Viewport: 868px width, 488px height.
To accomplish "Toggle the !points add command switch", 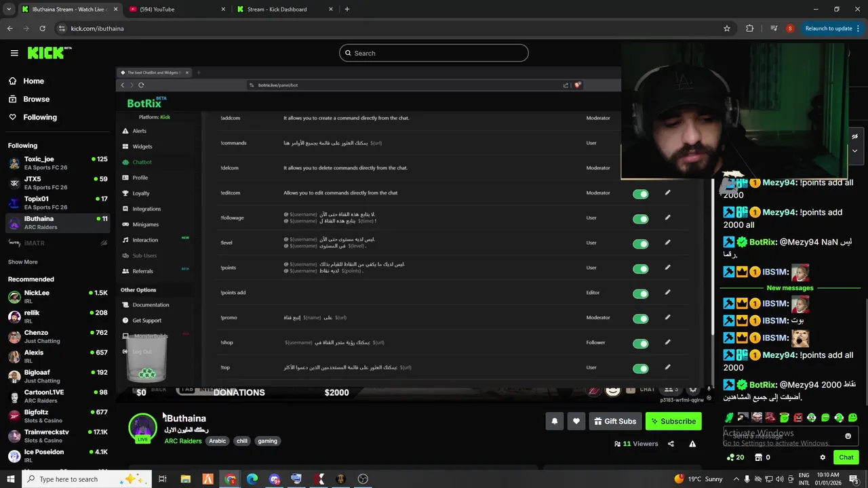I will click(640, 294).
